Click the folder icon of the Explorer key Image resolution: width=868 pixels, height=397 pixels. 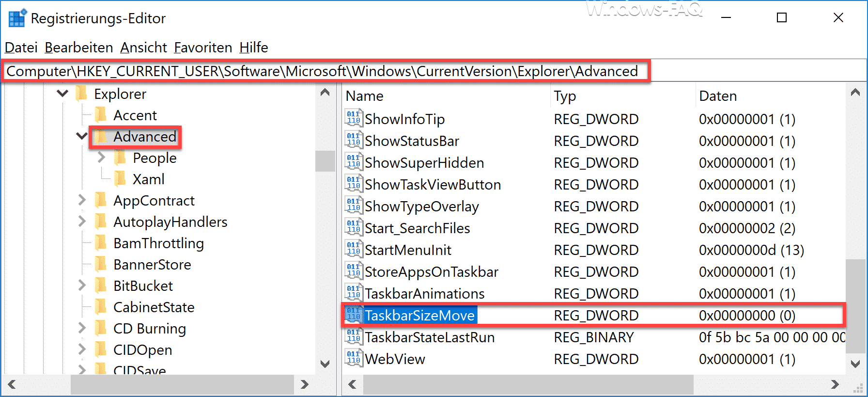[x=81, y=94]
